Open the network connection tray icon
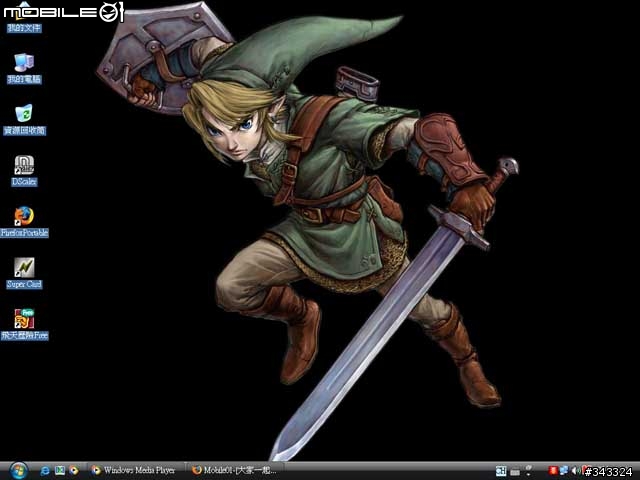 pos(564,471)
